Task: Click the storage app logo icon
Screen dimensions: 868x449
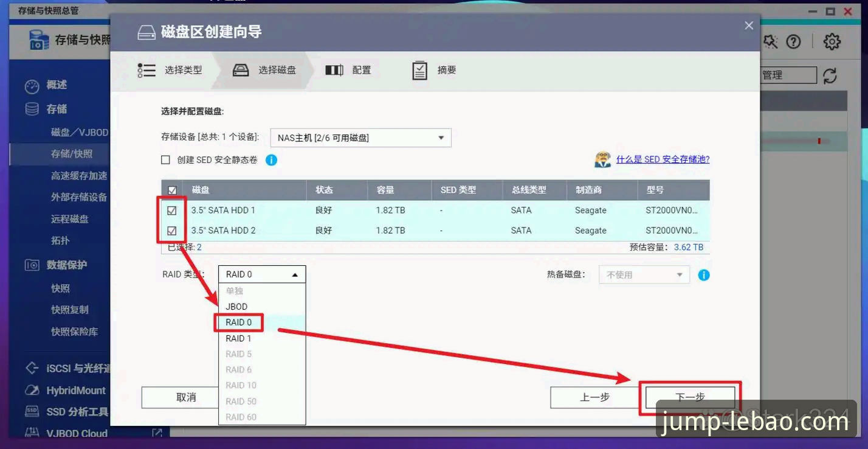Action: [39, 40]
